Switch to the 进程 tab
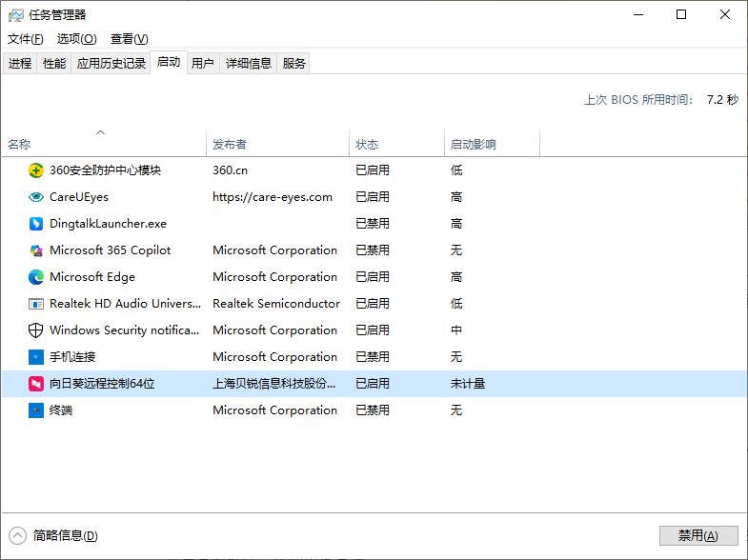This screenshot has width=748, height=560. (20, 63)
